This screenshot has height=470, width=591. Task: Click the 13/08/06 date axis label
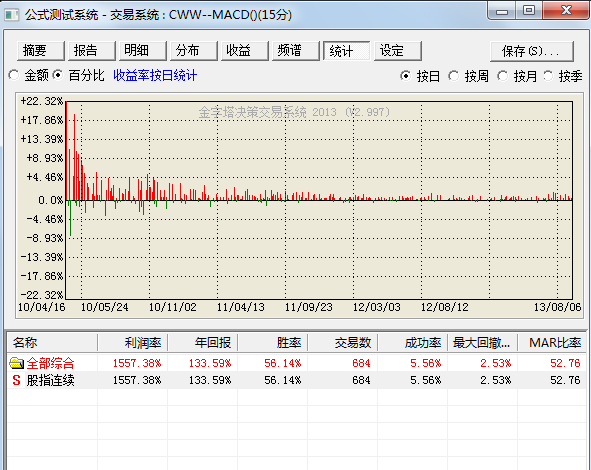click(557, 307)
